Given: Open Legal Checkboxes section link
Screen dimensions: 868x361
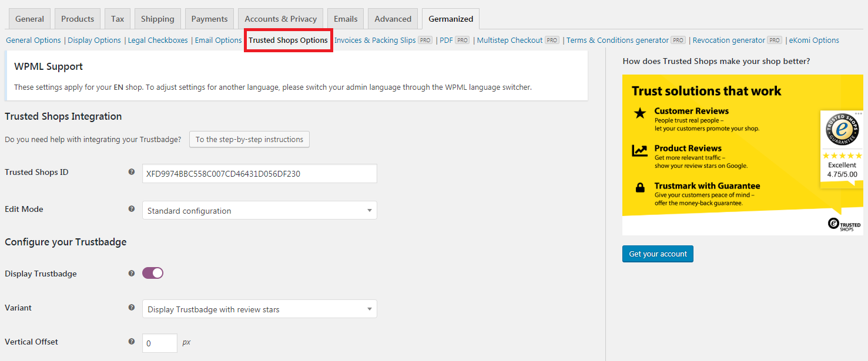Looking at the screenshot, I should [x=158, y=41].
